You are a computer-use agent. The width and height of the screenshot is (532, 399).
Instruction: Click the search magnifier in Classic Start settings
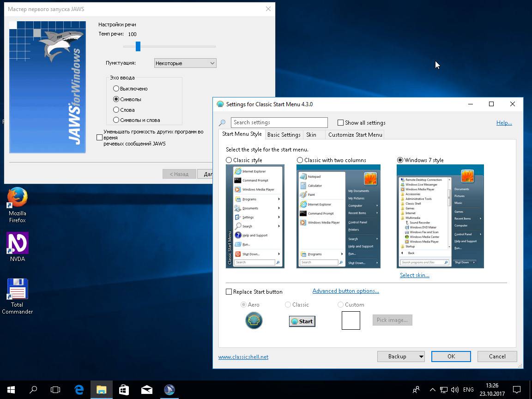tap(222, 122)
